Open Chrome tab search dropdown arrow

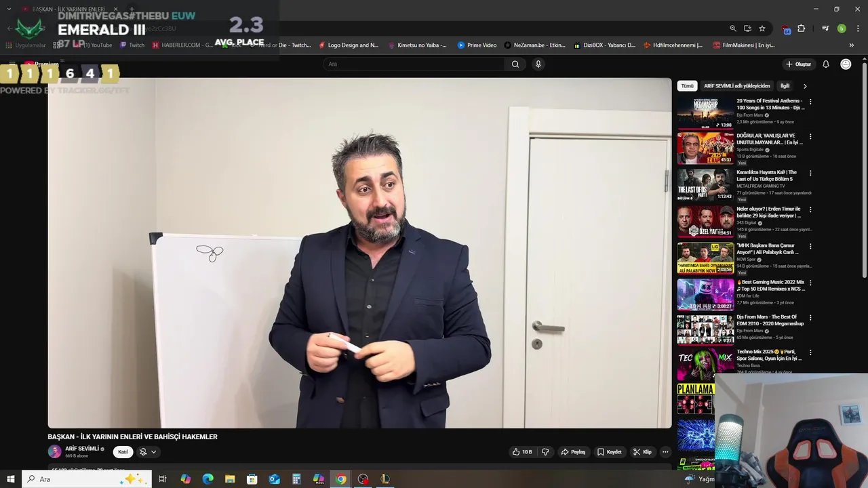pos(9,9)
